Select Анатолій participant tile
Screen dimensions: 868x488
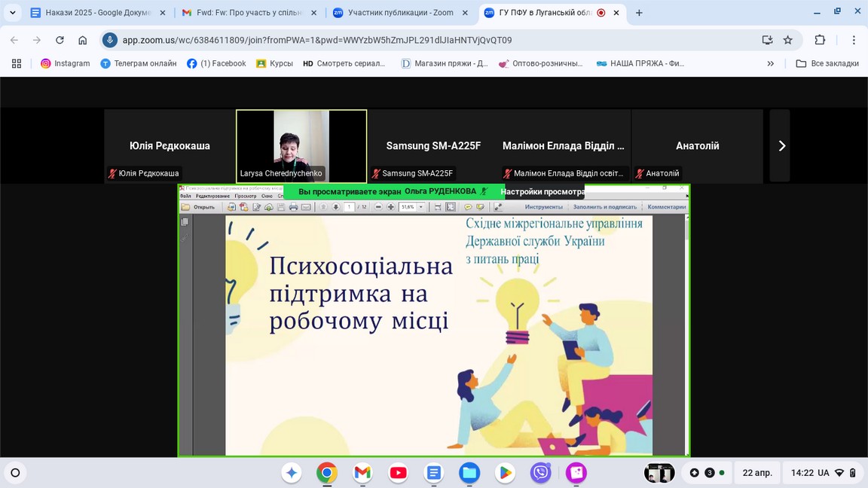point(697,146)
